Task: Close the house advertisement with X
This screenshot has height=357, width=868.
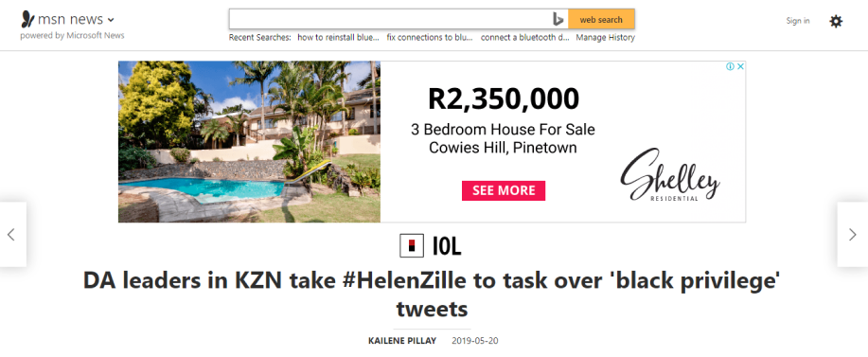Action: 740,66
